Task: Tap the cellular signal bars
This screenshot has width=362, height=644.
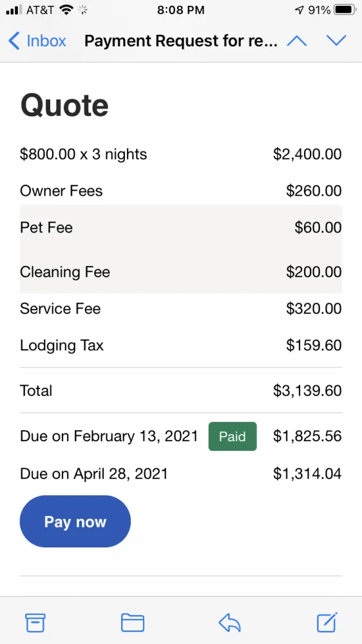Action: [x=14, y=10]
